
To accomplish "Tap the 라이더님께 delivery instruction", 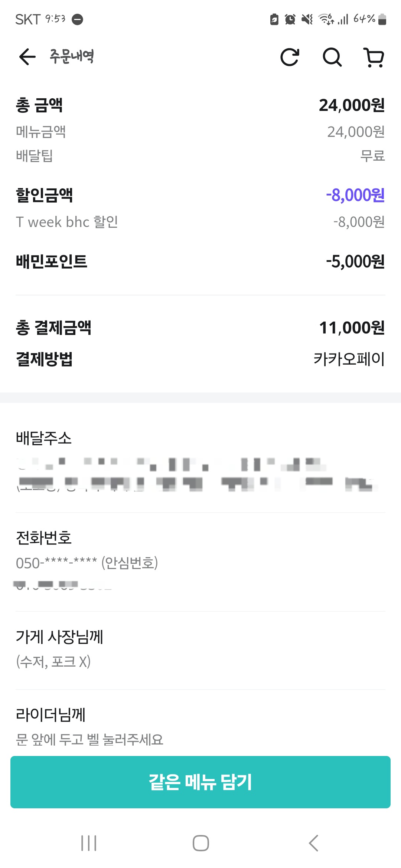I will click(89, 739).
